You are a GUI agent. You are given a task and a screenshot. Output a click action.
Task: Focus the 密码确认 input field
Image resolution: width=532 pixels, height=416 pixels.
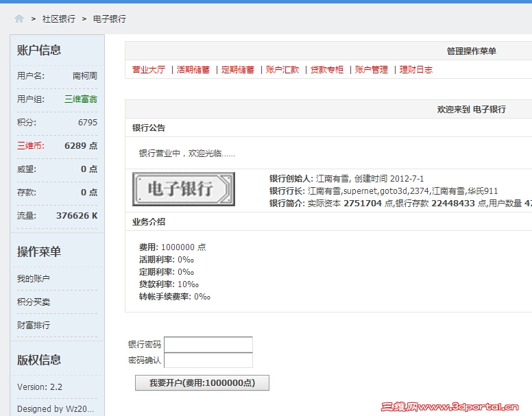208,360
